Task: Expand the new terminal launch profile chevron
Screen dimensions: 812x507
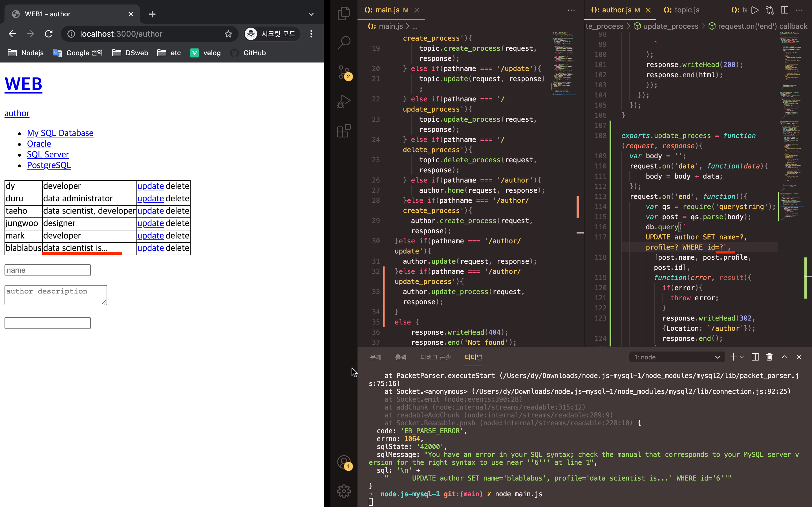Action: [742, 357]
